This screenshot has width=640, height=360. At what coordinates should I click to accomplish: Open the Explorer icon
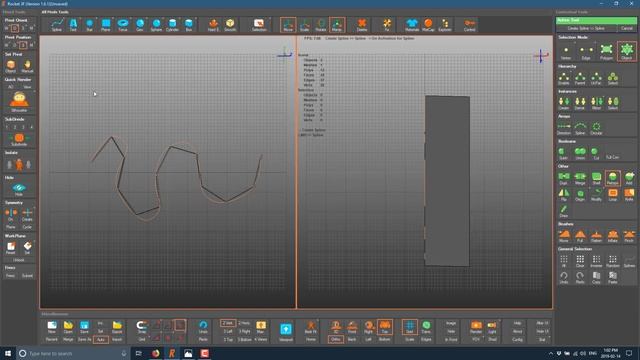point(445,24)
